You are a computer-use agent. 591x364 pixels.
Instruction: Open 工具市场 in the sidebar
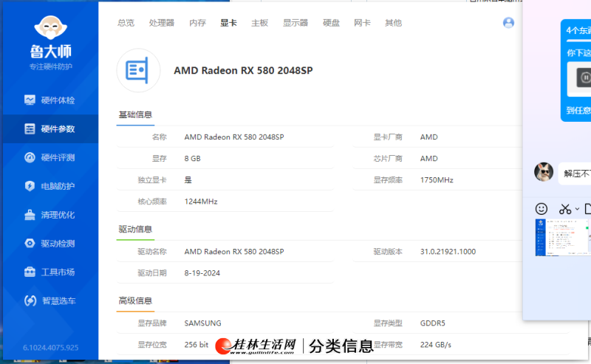click(49, 272)
